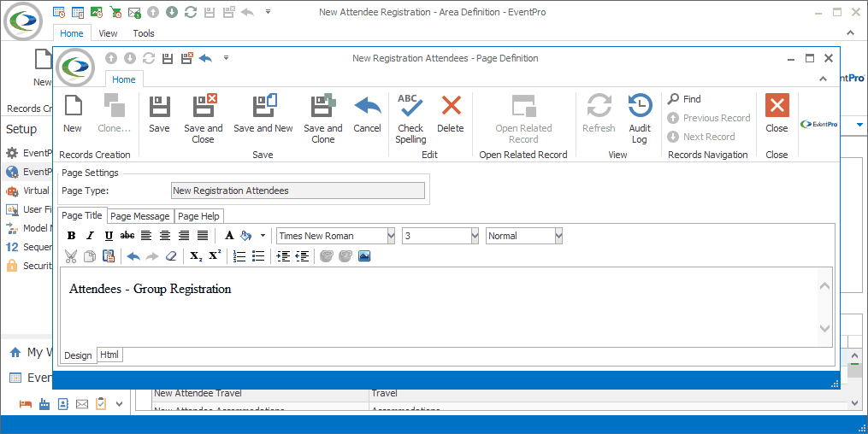Select the Page Title tab
The image size is (868, 434).
[x=82, y=215]
